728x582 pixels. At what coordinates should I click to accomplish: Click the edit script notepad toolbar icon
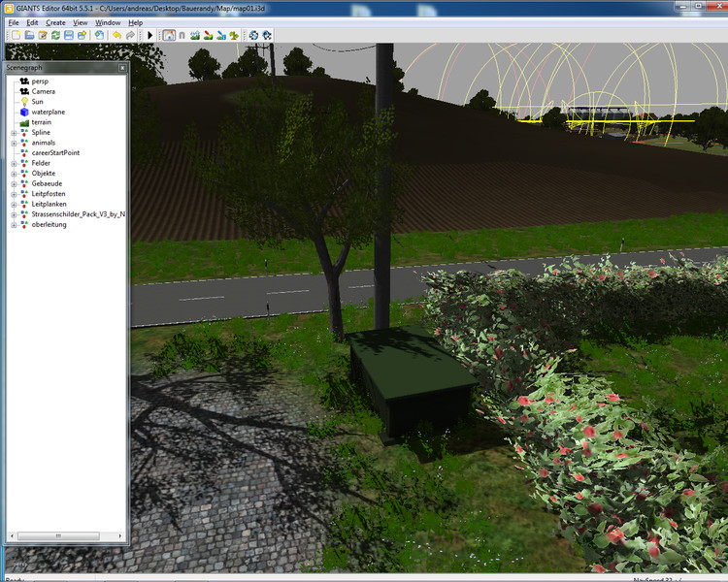(43, 35)
